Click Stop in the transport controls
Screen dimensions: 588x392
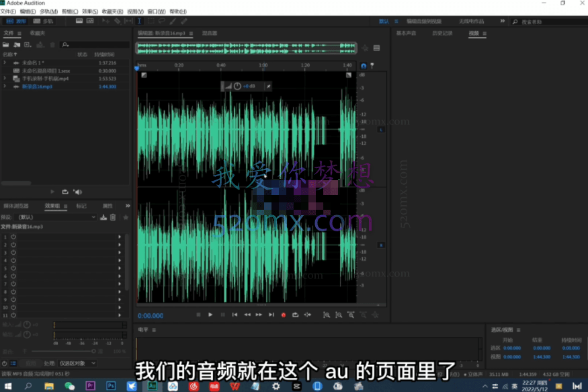pos(198,315)
